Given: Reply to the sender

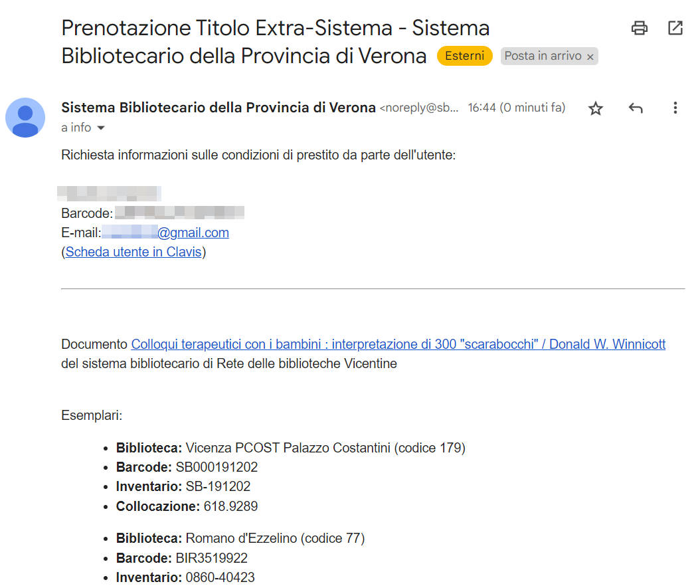Looking at the screenshot, I should point(636,108).
